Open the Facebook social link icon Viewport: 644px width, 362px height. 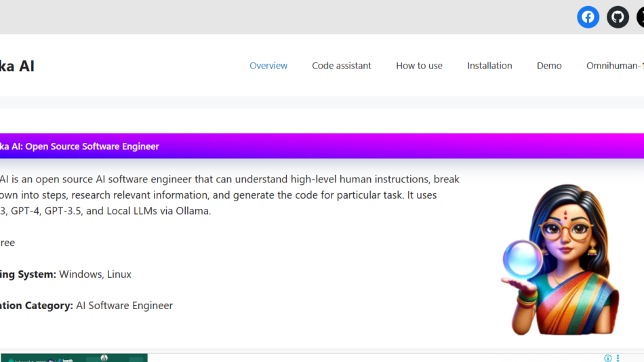pyautogui.click(x=588, y=17)
